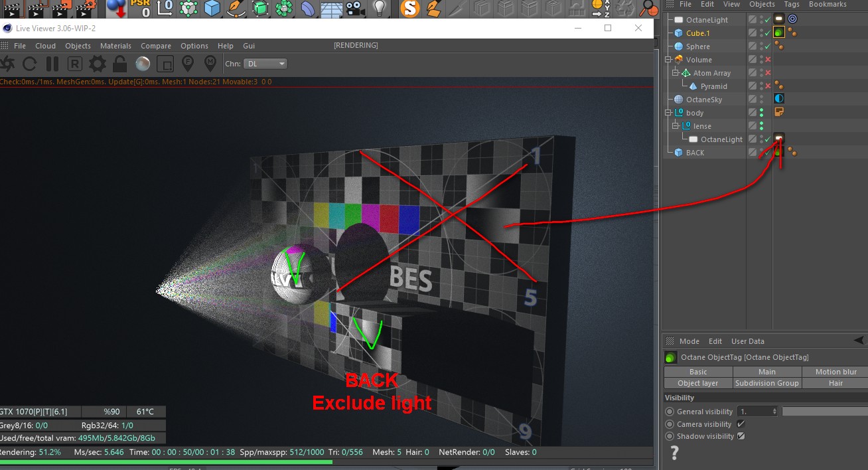Screen dimensions: 868x470
Task: Click the blue target tag on top OctaneLight
Action: [x=792, y=19]
